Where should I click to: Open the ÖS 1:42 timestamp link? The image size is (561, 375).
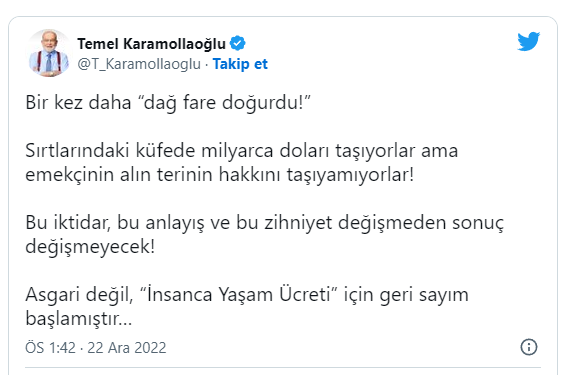click(x=50, y=347)
